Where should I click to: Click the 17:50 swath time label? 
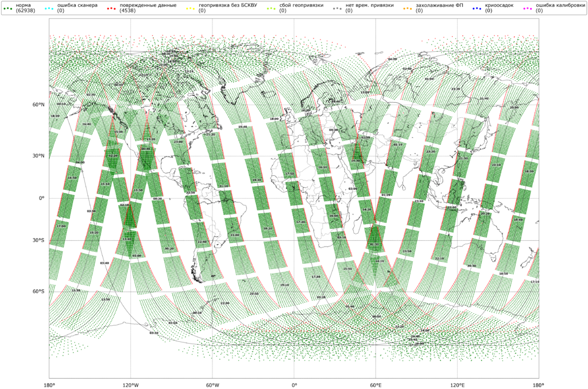point(290,174)
